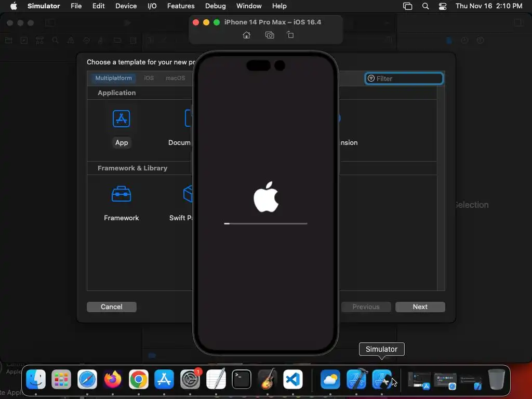Open System Settings with the update badge
The height and width of the screenshot is (399, 532).
(x=190, y=379)
